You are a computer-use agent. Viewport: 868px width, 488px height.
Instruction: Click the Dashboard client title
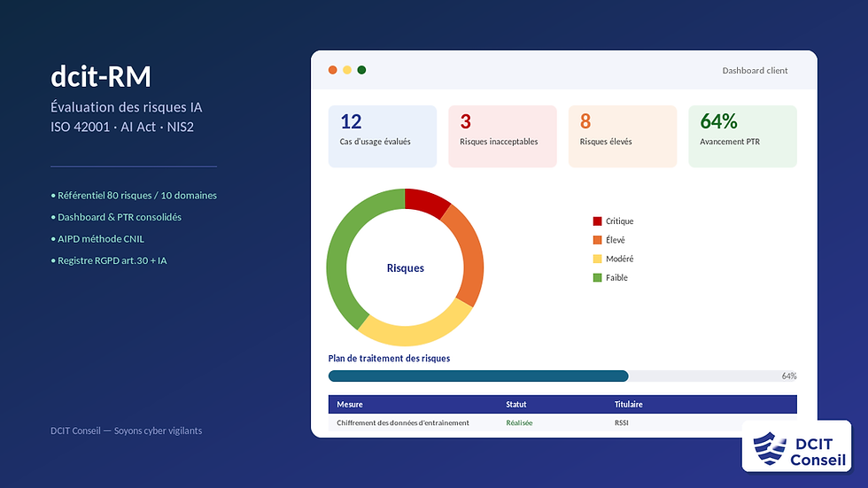[755, 71]
